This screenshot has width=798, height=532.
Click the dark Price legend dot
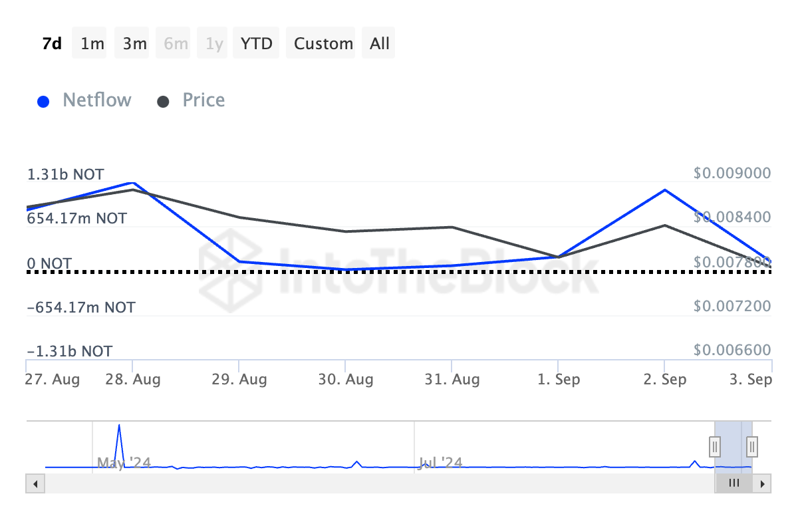pos(163,102)
